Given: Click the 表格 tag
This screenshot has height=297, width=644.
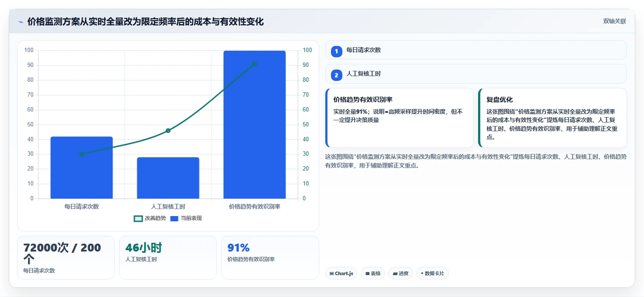Looking at the screenshot, I should pyautogui.click(x=373, y=273).
